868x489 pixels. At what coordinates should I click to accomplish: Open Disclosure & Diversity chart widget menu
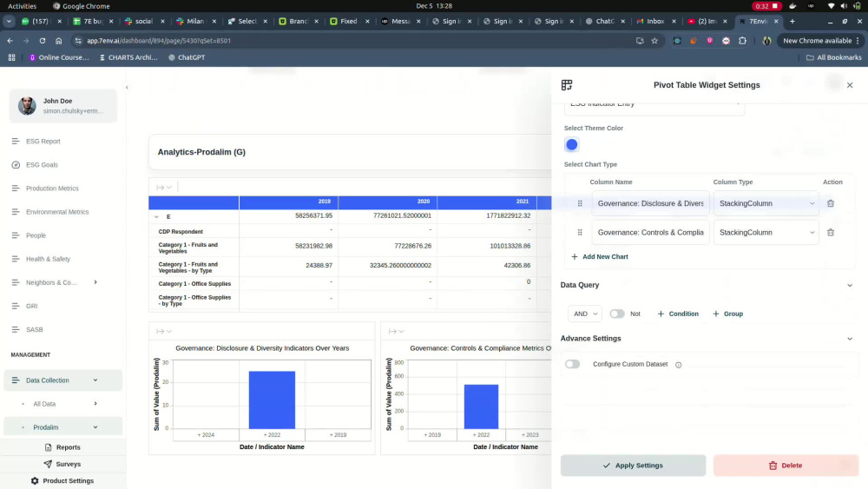tap(164, 331)
